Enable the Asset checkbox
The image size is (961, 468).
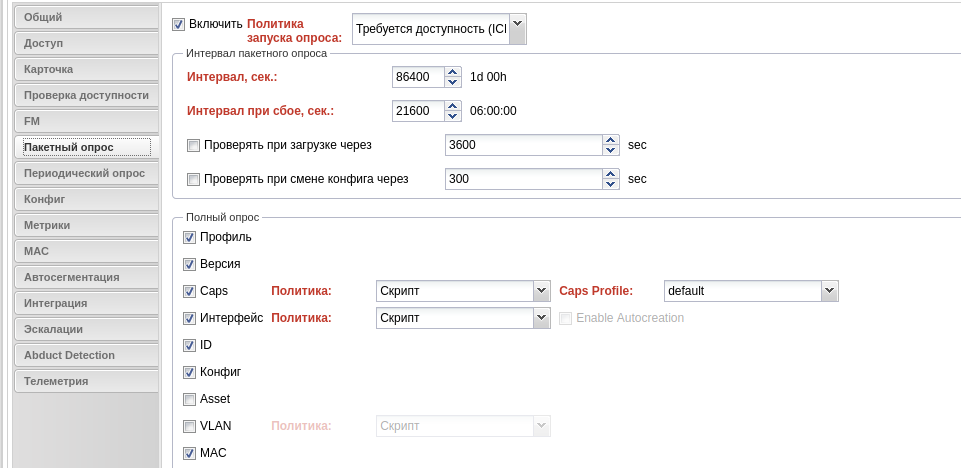tap(189, 399)
